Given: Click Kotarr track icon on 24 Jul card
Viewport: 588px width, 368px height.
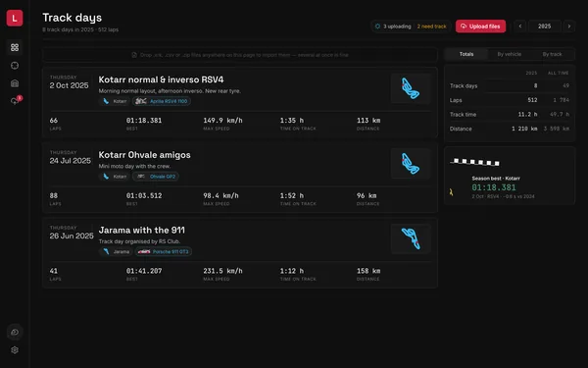Looking at the screenshot, I should coord(106,176).
